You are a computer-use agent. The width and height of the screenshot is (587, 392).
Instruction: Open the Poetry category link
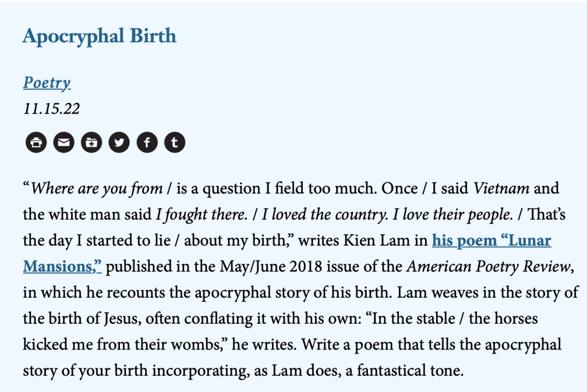click(46, 83)
